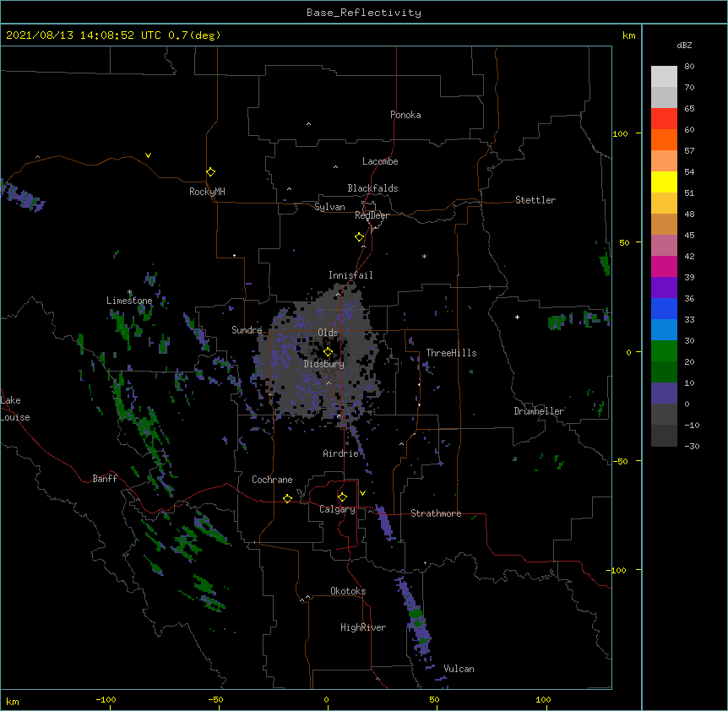Screen dimensions: 728x711
Task: Select the magenta 39-42 dBZ legend swatch
Action: [664, 266]
